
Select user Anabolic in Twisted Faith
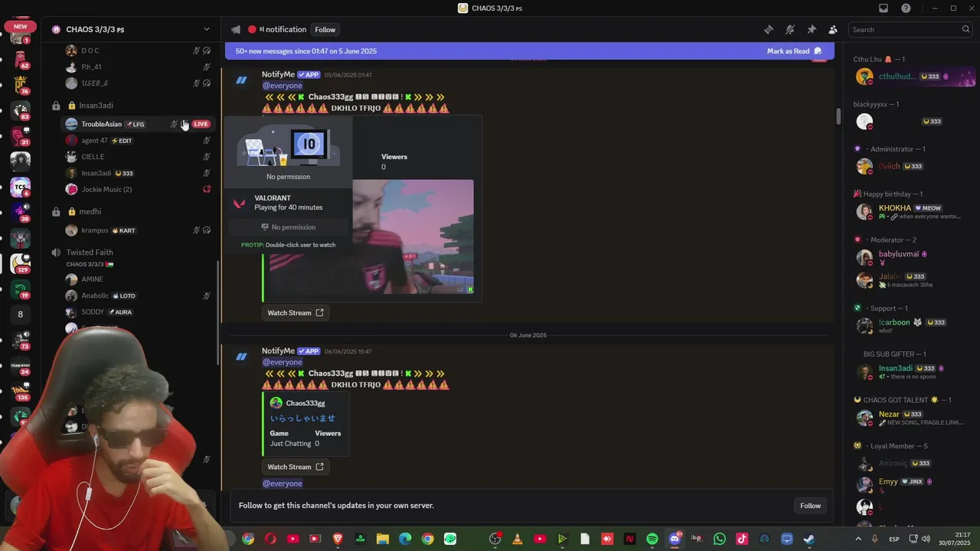click(x=96, y=295)
